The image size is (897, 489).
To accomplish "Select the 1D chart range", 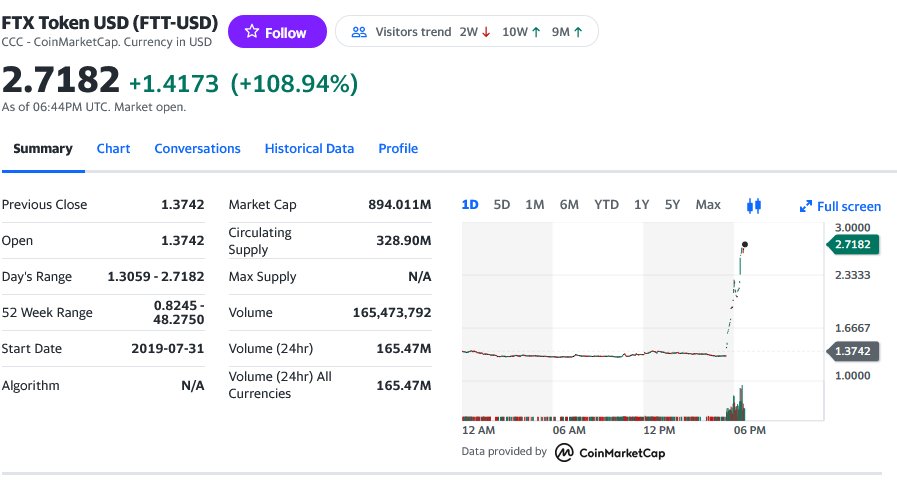I will [x=470, y=205].
